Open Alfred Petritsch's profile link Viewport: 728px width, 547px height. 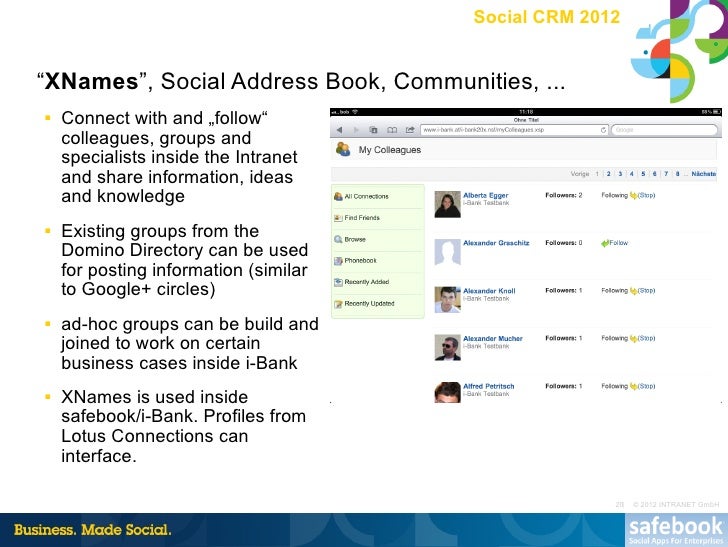(488, 386)
